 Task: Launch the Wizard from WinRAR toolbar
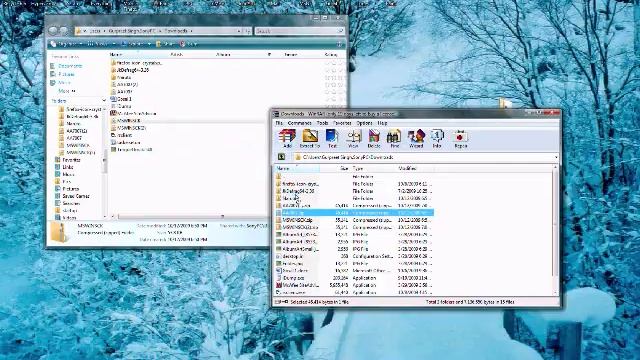[x=416, y=139]
